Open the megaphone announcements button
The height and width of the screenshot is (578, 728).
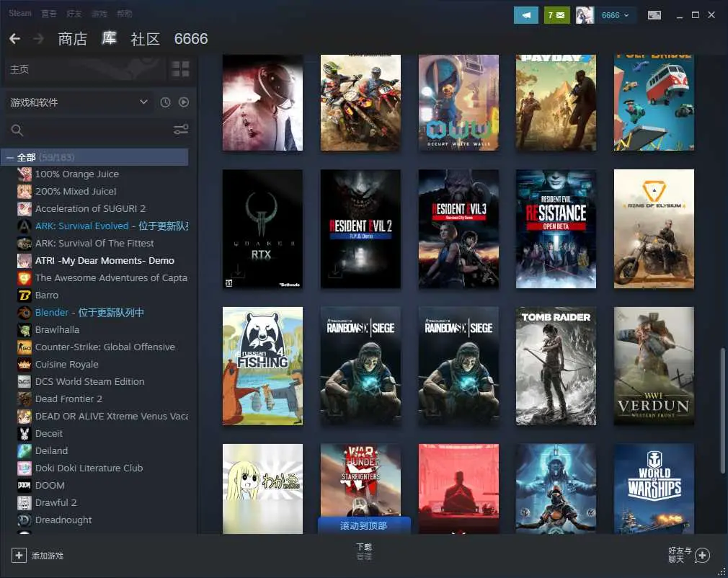(526, 15)
